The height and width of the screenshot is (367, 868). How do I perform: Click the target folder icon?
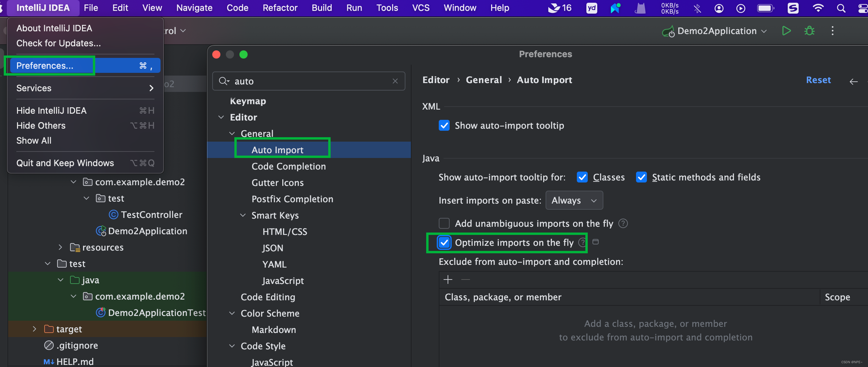pos(49,329)
